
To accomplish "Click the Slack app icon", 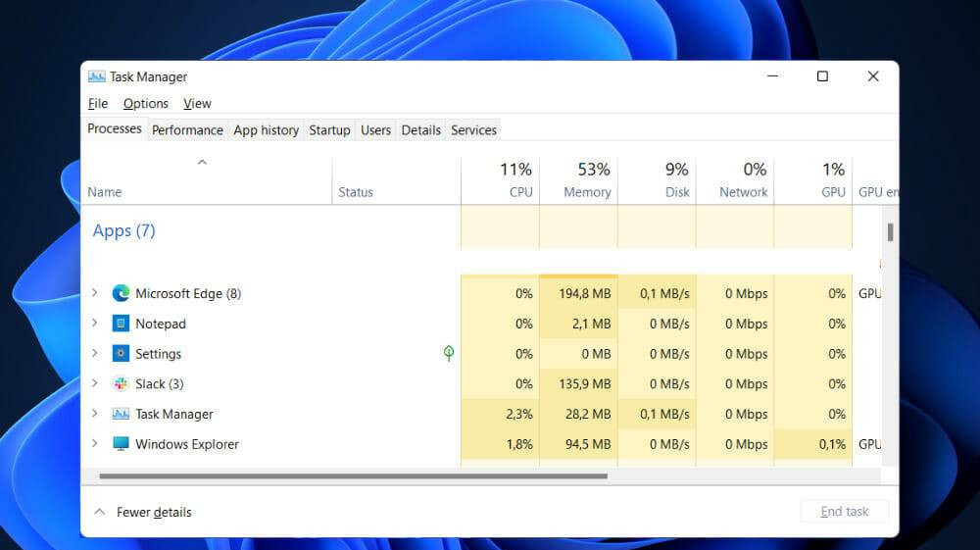I will tap(121, 383).
